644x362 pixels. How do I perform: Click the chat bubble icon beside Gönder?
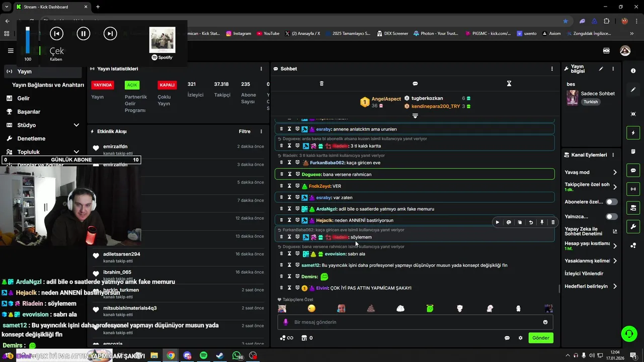tap(507, 338)
